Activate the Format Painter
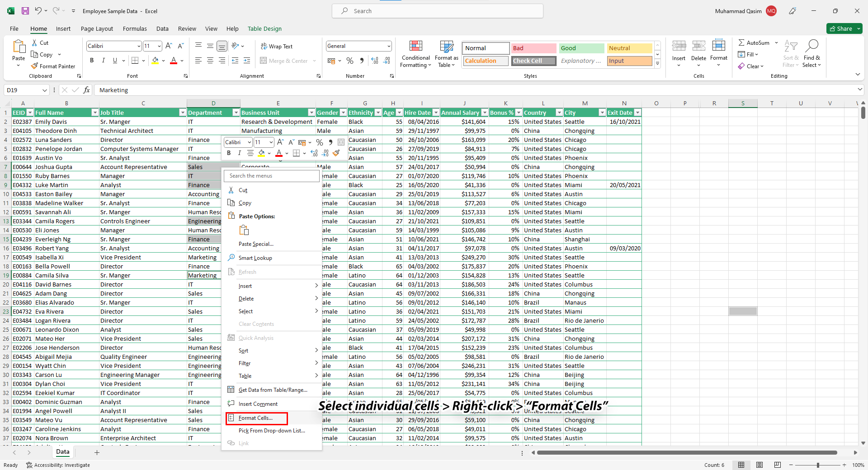The width and height of the screenshot is (868, 470). click(x=53, y=66)
